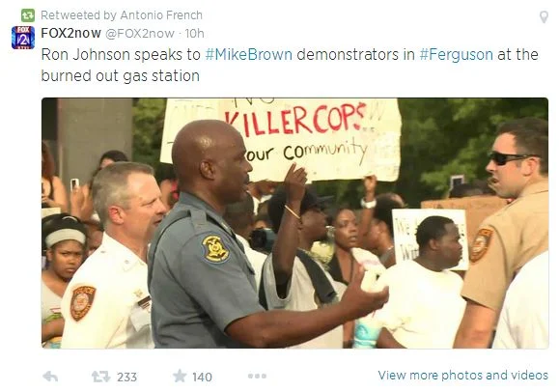Open the @FOX2now handle

[140, 34]
